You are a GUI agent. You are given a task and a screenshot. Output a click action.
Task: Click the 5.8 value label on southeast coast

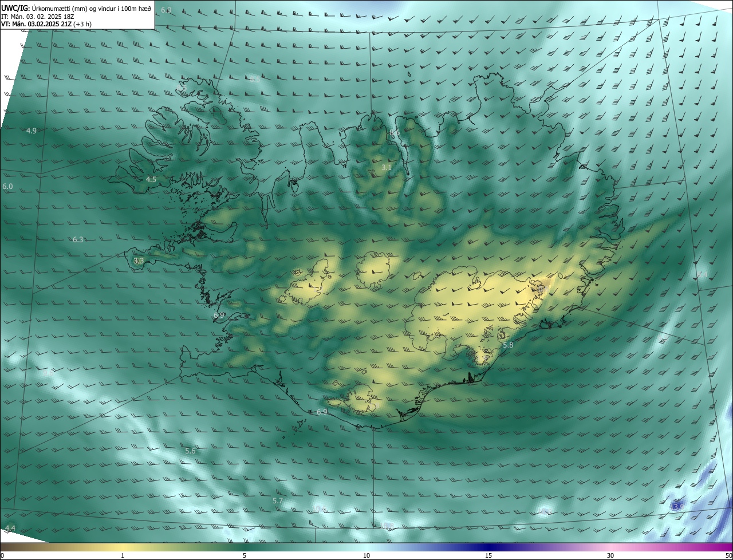[508, 345]
